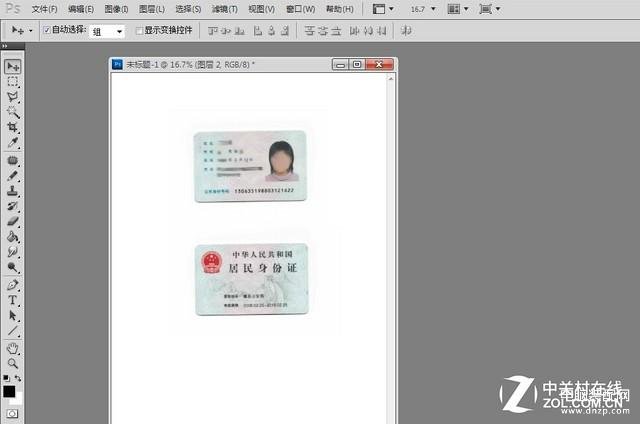Click distribute horizontal centers icon
This screenshot has height=424, width=640.
click(368, 31)
